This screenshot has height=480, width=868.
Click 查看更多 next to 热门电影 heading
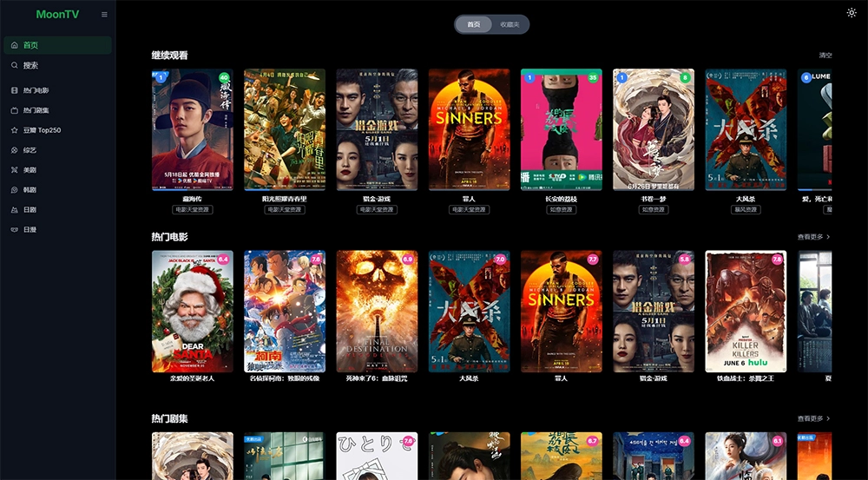pyautogui.click(x=810, y=237)
